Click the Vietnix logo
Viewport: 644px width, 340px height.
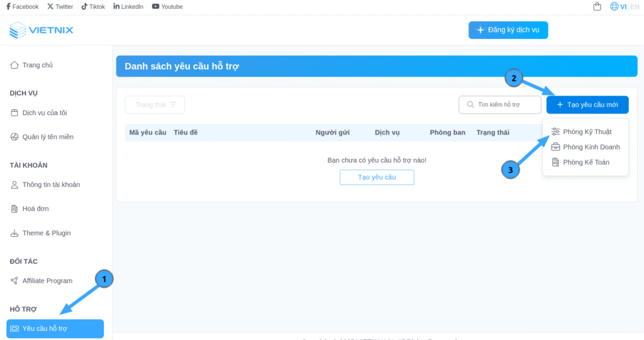pos(42,30)
